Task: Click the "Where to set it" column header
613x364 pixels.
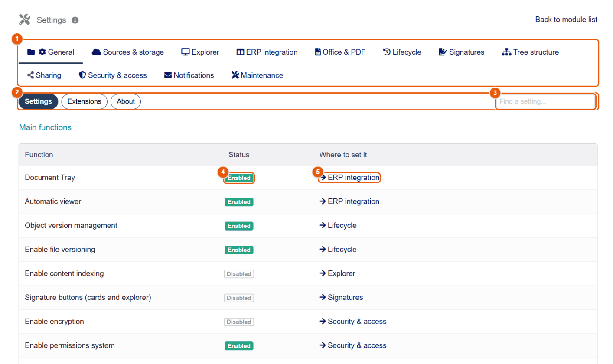Action: (343, 155)
